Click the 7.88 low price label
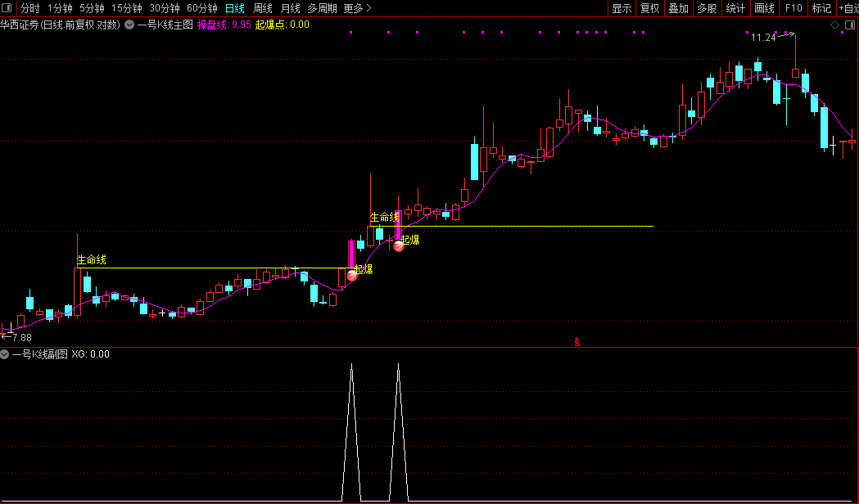Screen dimensions: 859x504 [x=22, y=338]
